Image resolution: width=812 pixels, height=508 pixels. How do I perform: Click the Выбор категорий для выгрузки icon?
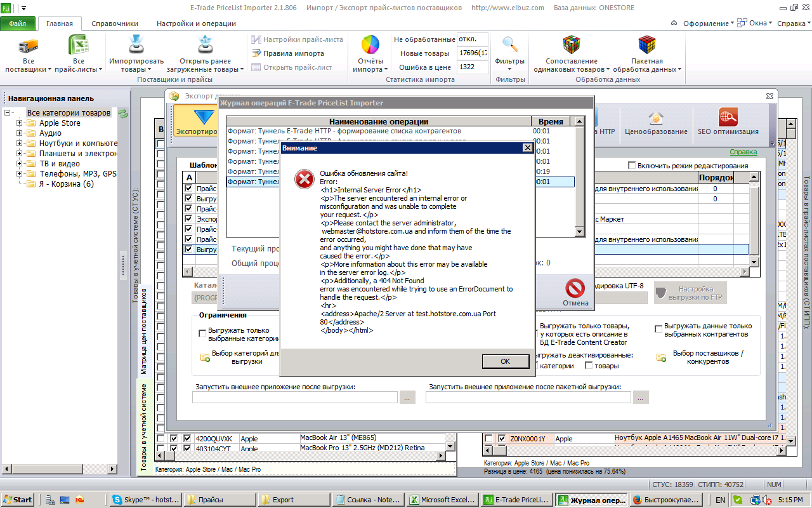206,358
